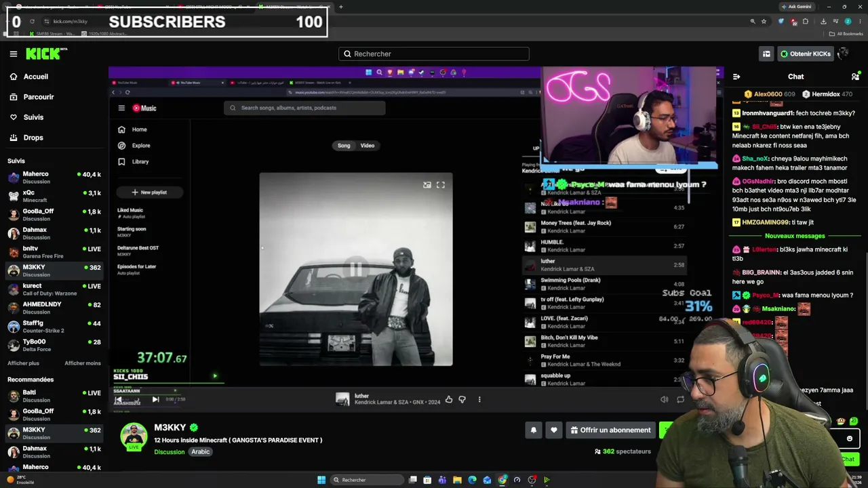Open the TlyBo0O Delta Force channel
The height and width of the screenshot is (488, 868).
[x=54, y=345]
